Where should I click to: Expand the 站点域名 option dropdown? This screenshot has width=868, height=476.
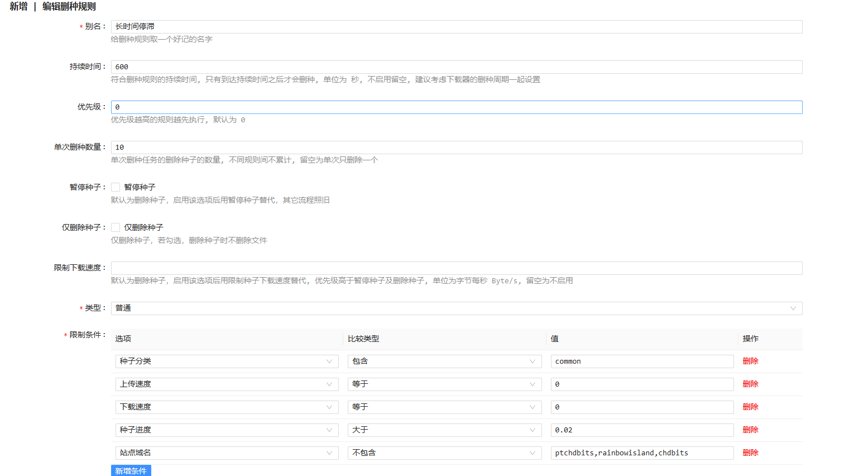[226, 453]
